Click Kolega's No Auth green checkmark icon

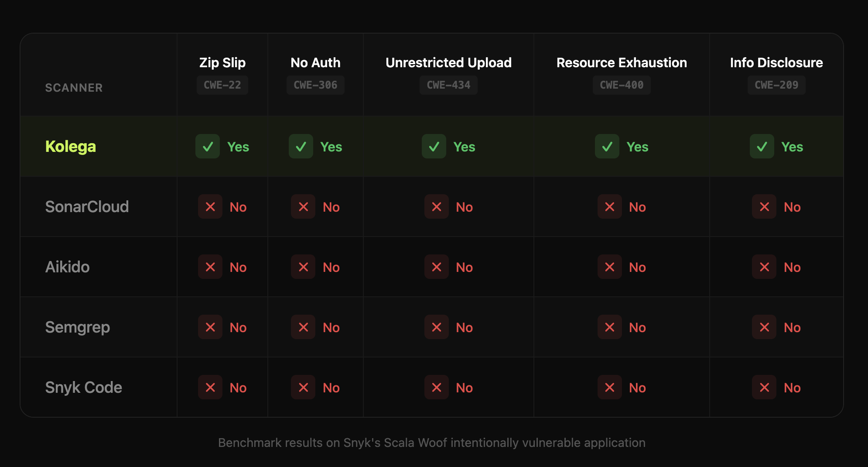tap(301, 146)
